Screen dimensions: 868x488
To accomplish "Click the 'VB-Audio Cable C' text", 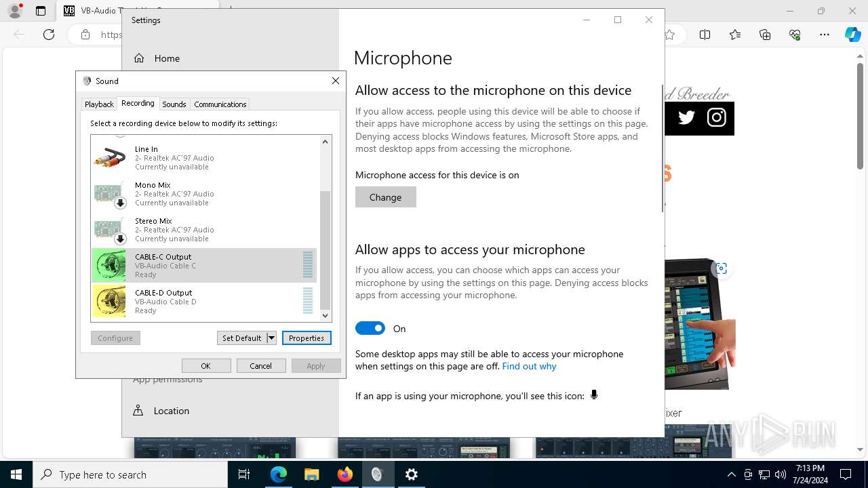I will [165, 266].
